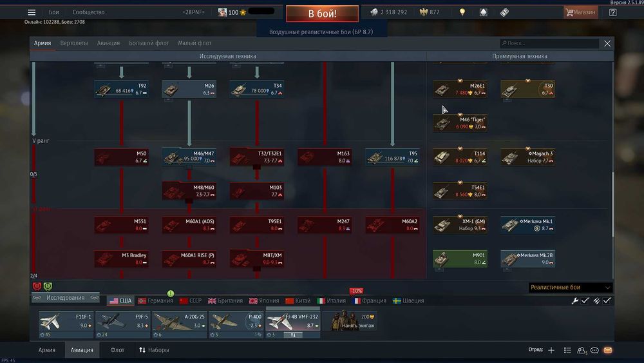Screen dimensions: 644x363
Task: Click the green exclamation notification badge
Action: click(x=171, y=293)
